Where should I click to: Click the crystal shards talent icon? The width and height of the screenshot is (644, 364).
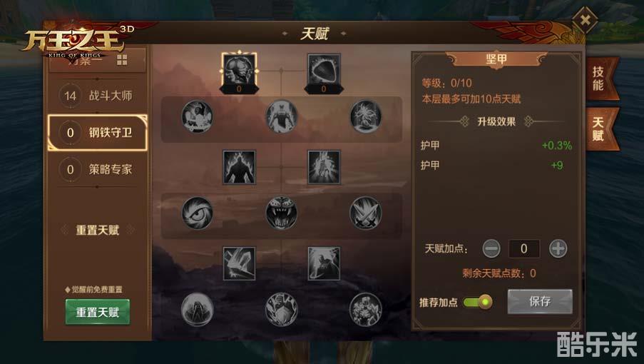pyautogui.click(x=239, y=263)
